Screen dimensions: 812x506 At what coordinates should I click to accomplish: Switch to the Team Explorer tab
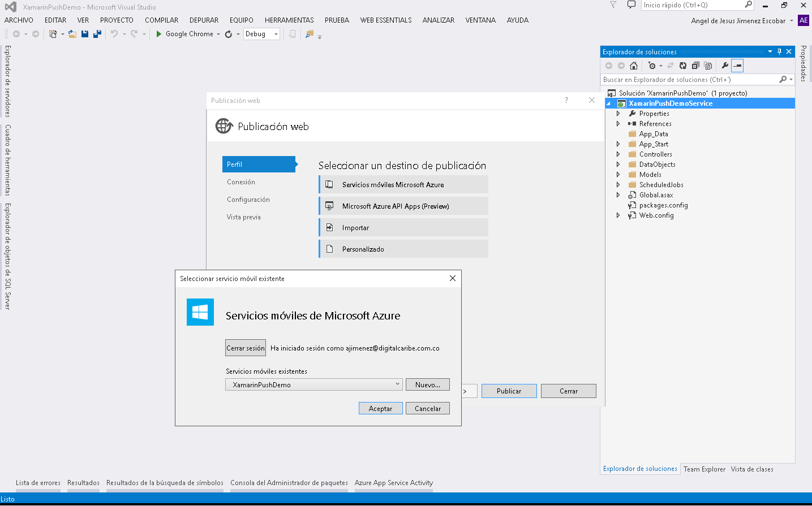coord(704,469)
